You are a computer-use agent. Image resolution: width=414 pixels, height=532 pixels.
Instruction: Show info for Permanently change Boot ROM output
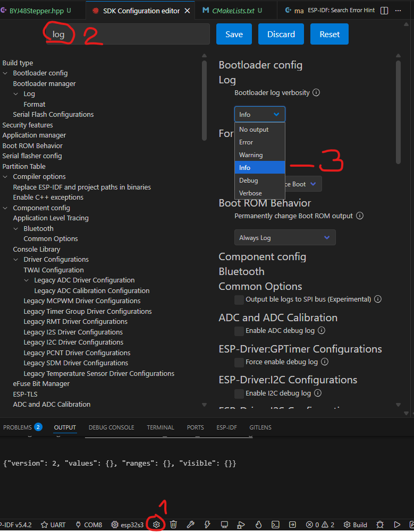(360, 216)
